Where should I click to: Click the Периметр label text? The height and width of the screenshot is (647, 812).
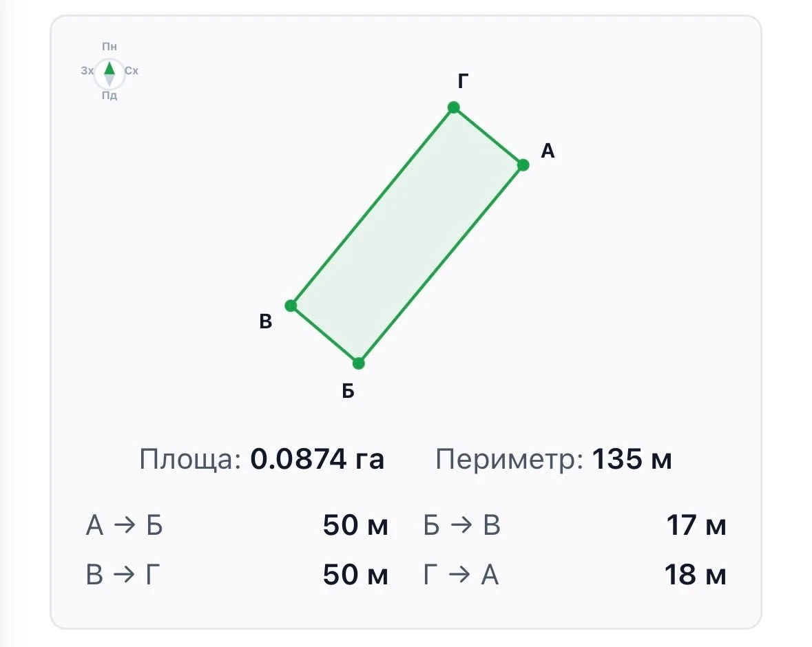pos(510,460)
